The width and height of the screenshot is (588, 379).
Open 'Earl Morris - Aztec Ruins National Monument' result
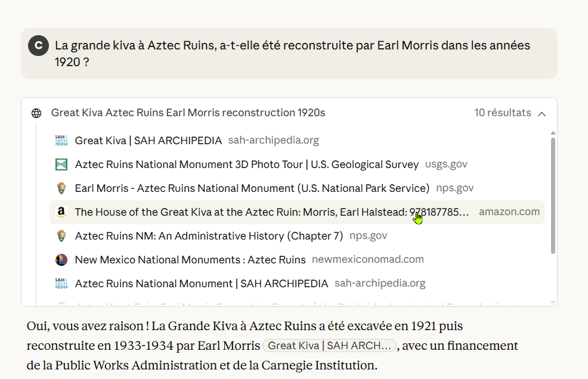pyautogui.click(x=252, y=188)
